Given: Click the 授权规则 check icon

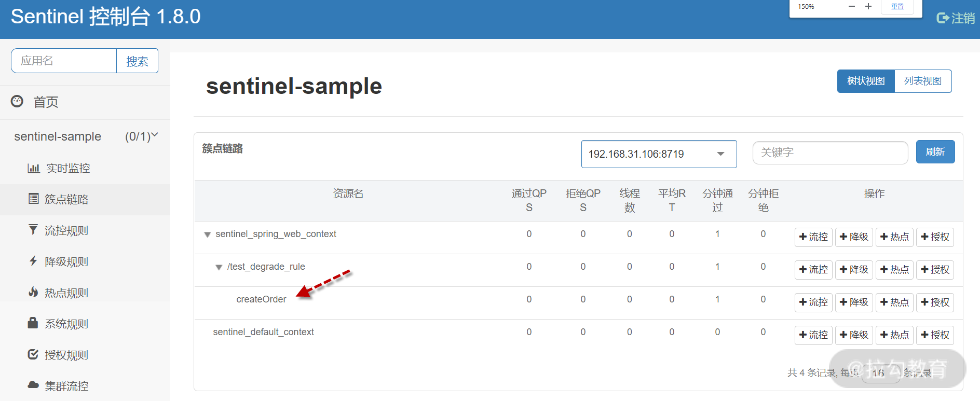Looking at the screenshot, I should [x=33, y=354].
